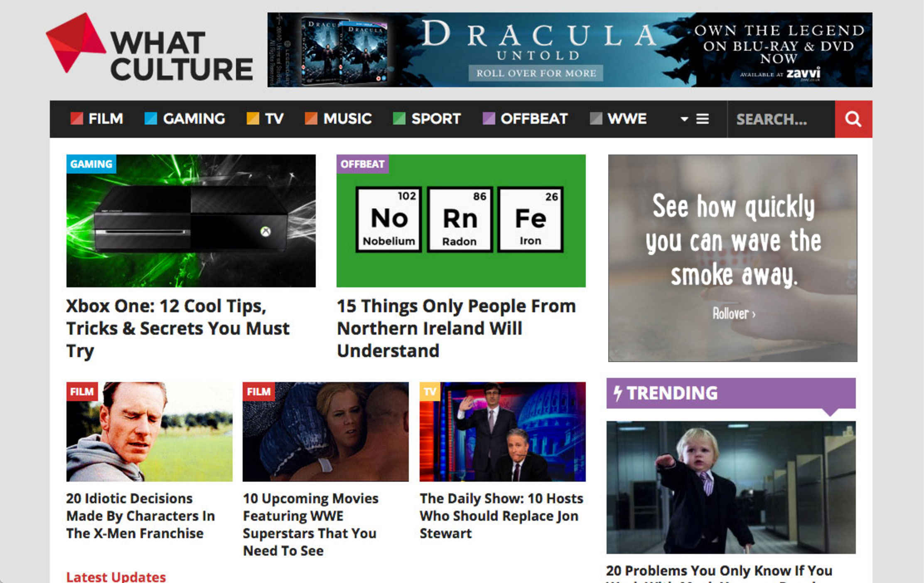Open the WWE Superstars movies thumbnail
The width and height of the screenshot is (924, 583).
(x=326, y=432)
